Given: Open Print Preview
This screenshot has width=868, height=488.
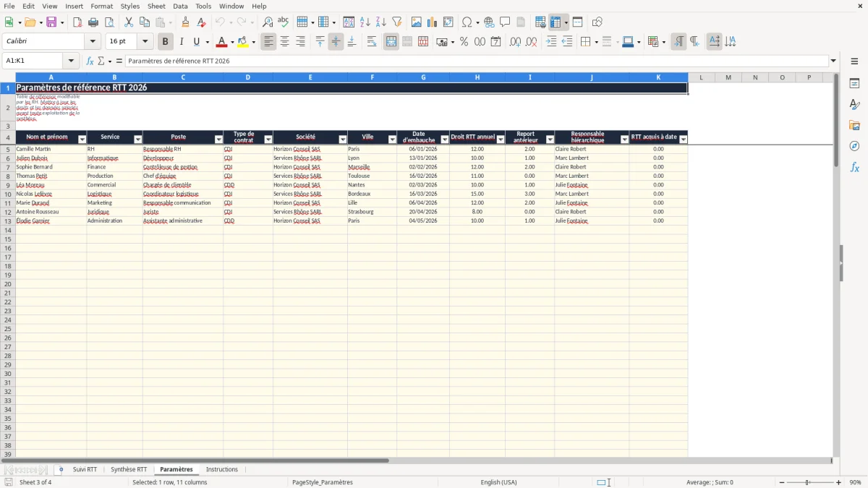Looking at the screenshot, I should point(109,22).
